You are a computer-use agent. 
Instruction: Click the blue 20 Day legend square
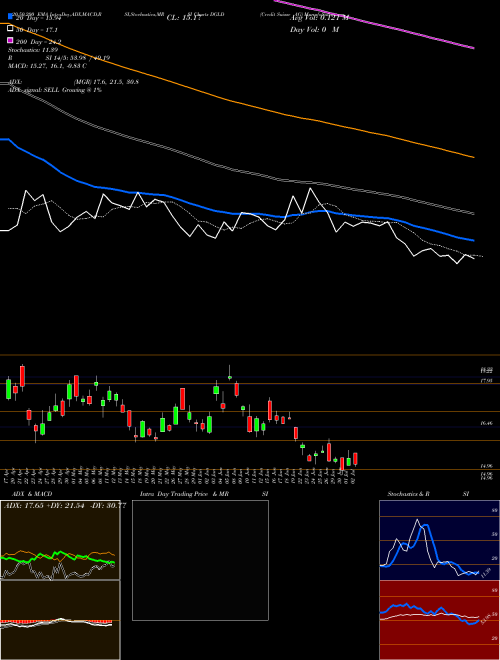click(x=10, y=17)
